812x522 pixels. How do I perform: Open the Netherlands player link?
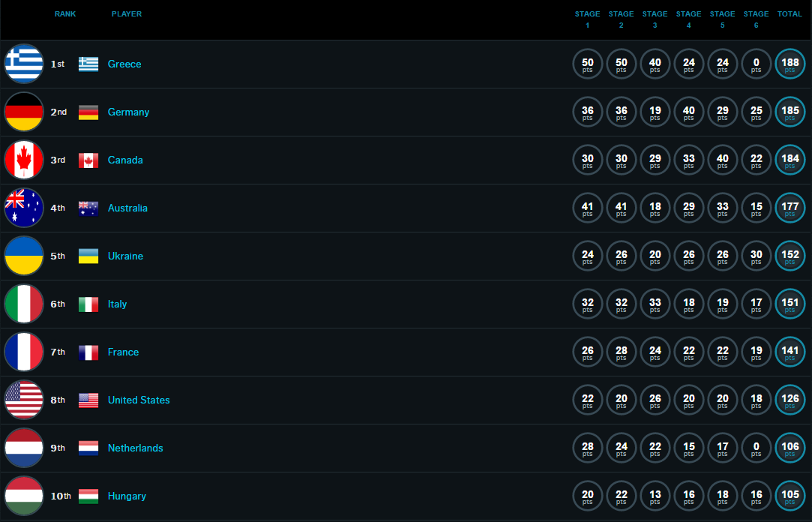135,448
